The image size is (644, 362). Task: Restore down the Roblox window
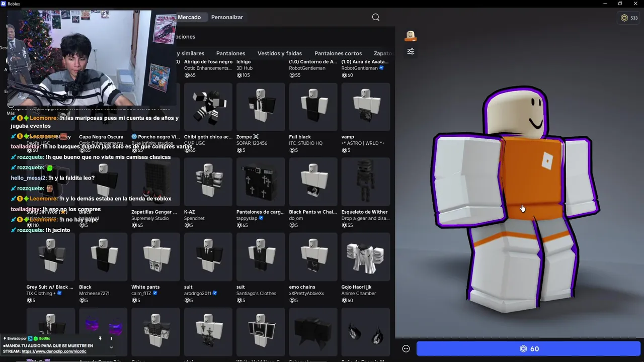click(x=620, y=4)
